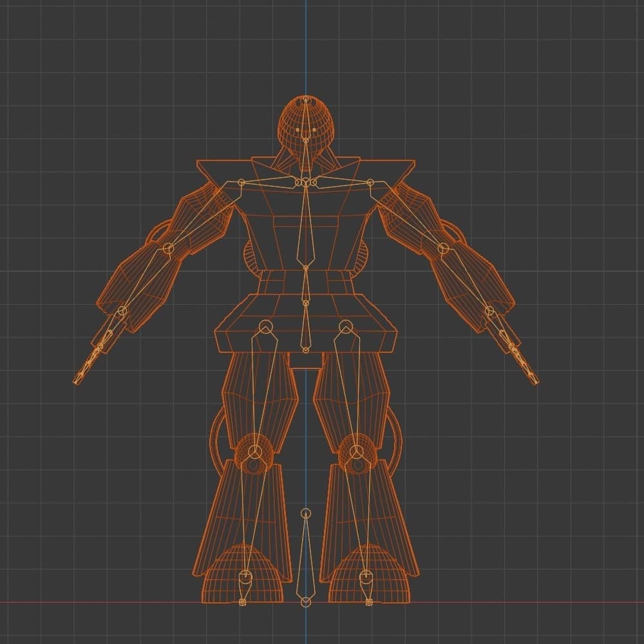This screenshot has height=644, width=644.
Task: Click the knee sphere on the screen-right leg
Action: pos(356,450)
